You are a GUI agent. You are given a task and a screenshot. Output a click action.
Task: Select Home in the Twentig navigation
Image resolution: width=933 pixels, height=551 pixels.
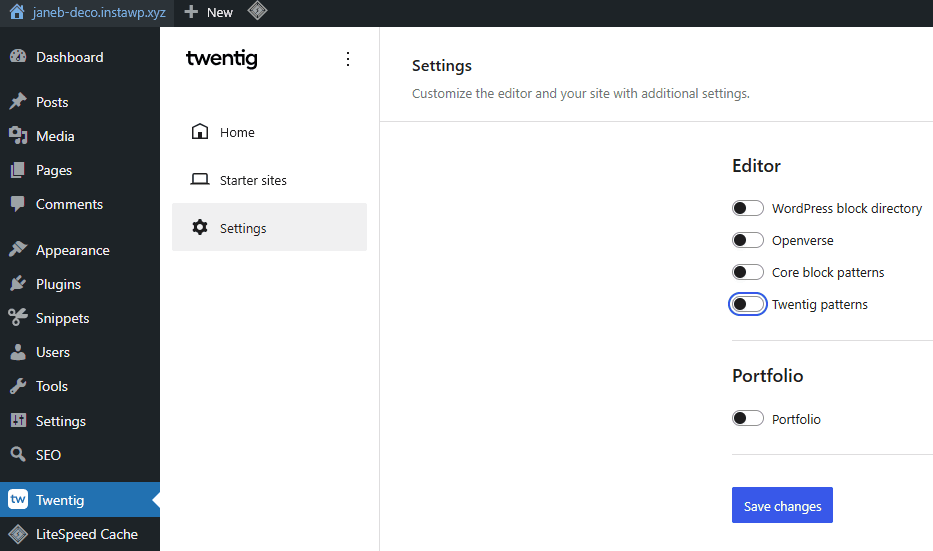[237, 132]
